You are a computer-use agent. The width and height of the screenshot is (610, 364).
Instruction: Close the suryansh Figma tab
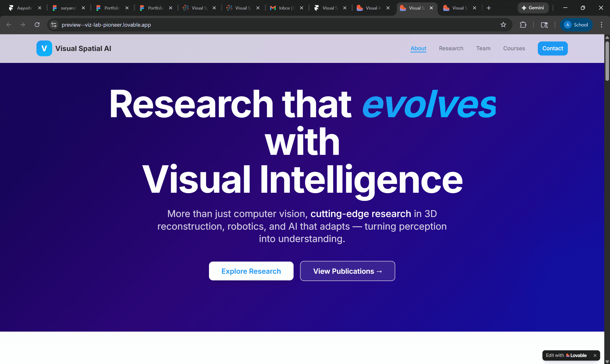tap(83, 8)
